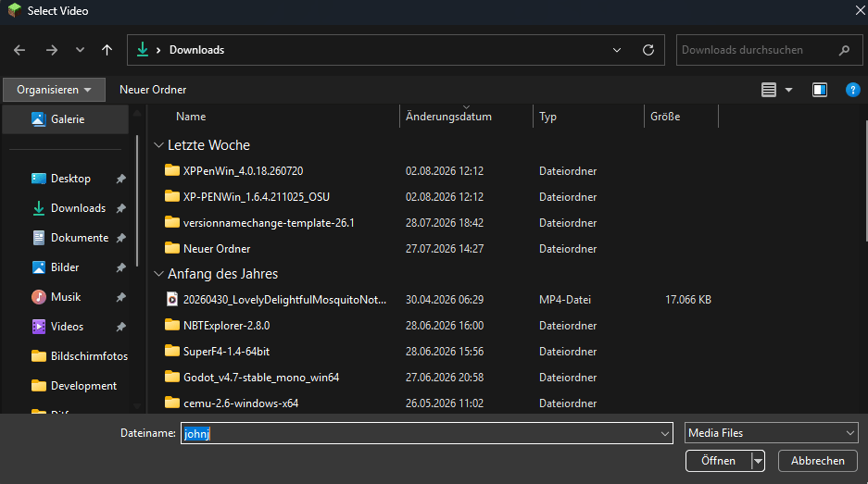This screenshot has width=868, height=484.
Task: Toggle the preview pane
Action: pyautogui.click(x=819, y=90)
